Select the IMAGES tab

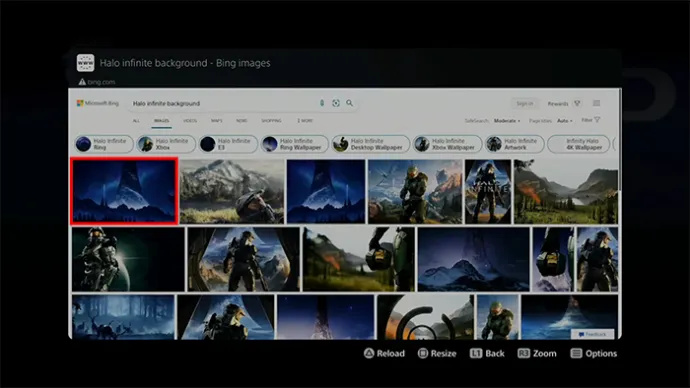pos(161,121)
